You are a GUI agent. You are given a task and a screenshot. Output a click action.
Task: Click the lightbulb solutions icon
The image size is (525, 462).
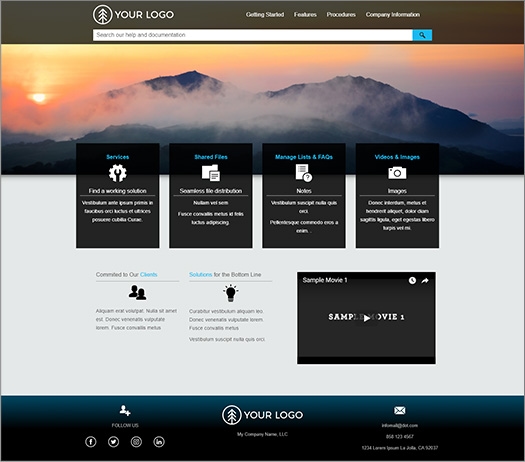click(x=231, y=293)
